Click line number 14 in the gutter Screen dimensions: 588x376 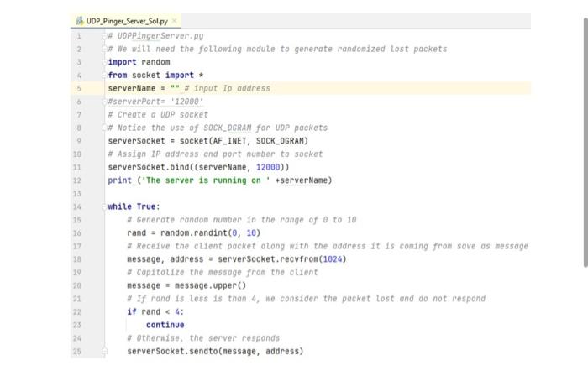pyautogui.click(x=77, y=206)
